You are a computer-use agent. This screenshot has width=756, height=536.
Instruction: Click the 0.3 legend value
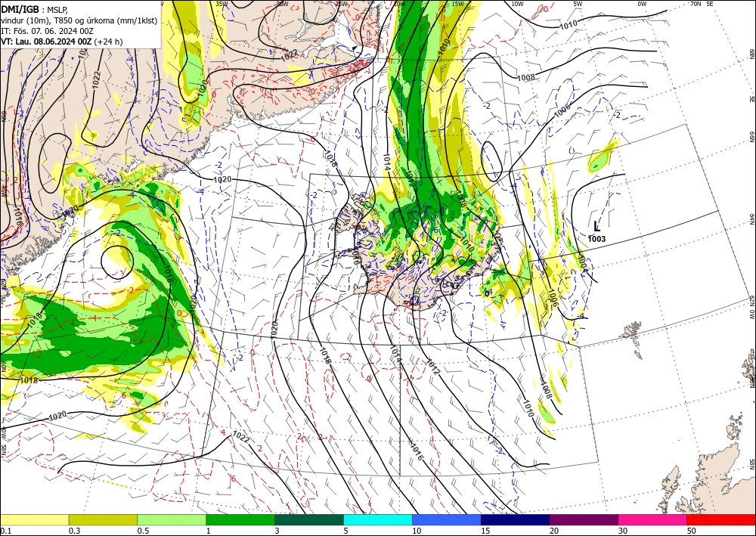[x=74, y=531]
